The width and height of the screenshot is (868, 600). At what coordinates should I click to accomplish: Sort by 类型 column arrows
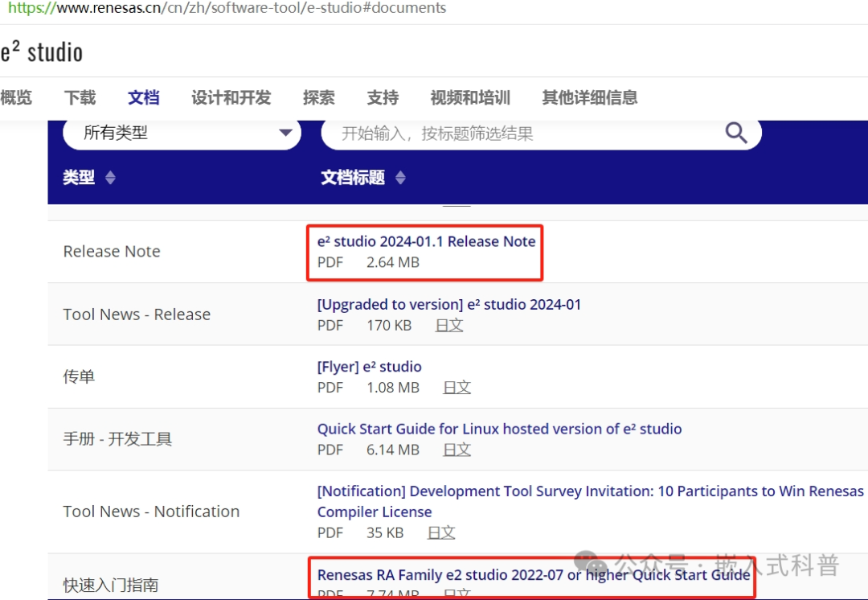click(110, 177)
